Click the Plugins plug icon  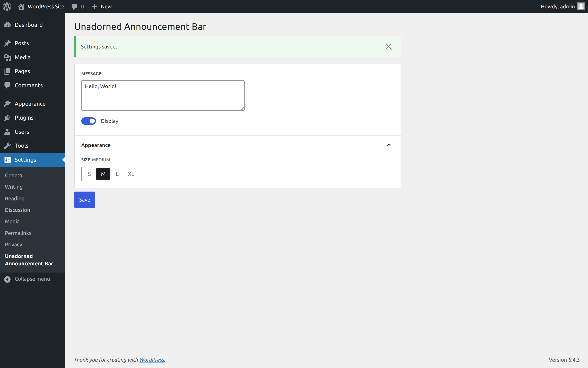click(x=7, y=118)
